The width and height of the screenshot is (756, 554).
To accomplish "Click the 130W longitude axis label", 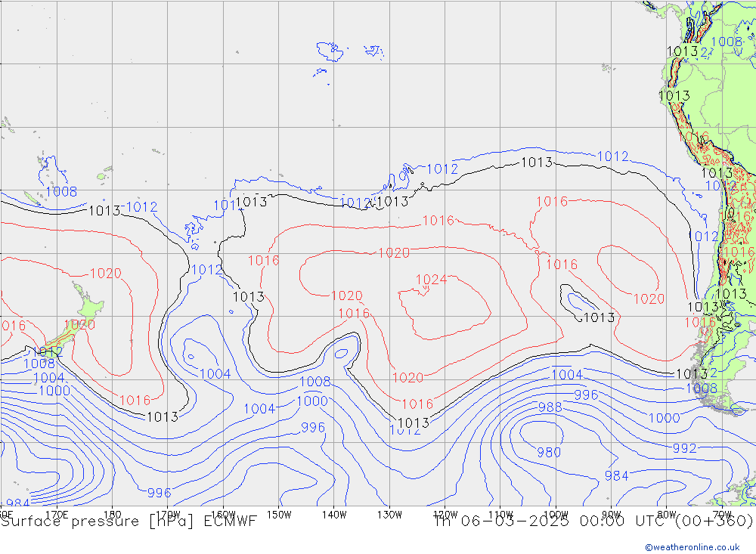I will 389,515.
